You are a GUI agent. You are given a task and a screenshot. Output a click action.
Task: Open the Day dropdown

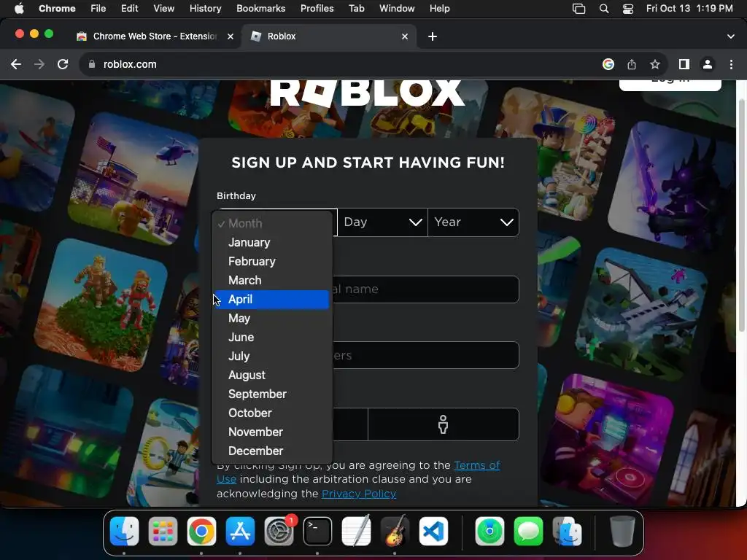point(382,222)
